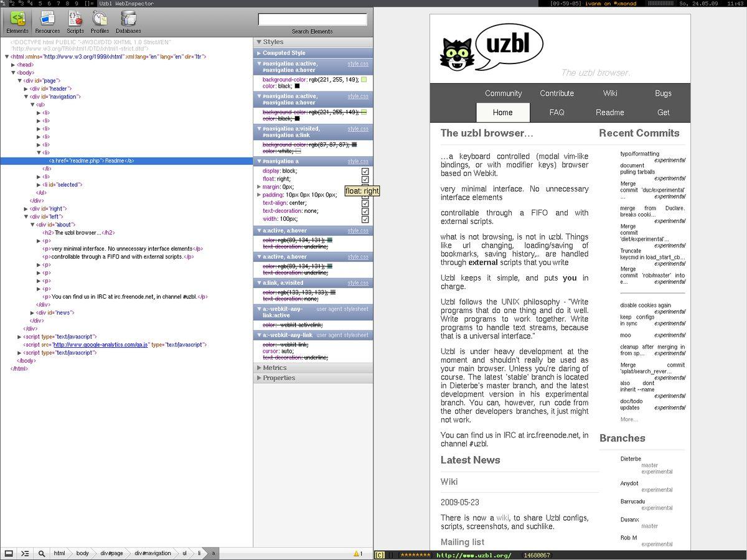Screen dimensions: 747x560
Task: Switch to xmonad workspace 1
Action: tap(3, 3)
